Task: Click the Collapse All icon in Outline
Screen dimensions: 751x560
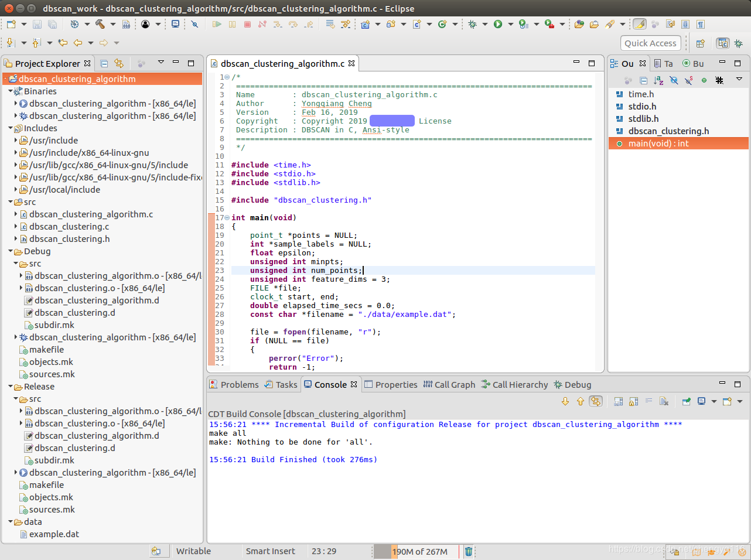Action: point(643,80)
